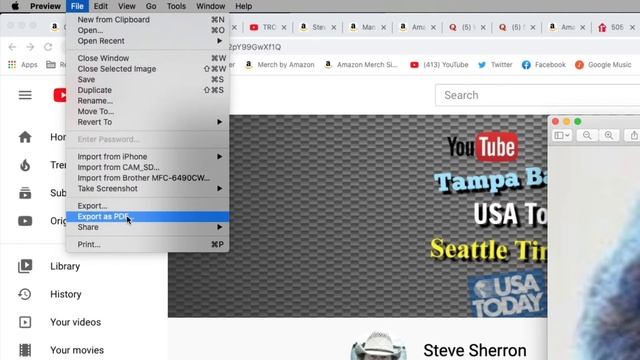The image size is (640, 360).
Task: Expand the Share submenu
Action: tap(147, 227)
